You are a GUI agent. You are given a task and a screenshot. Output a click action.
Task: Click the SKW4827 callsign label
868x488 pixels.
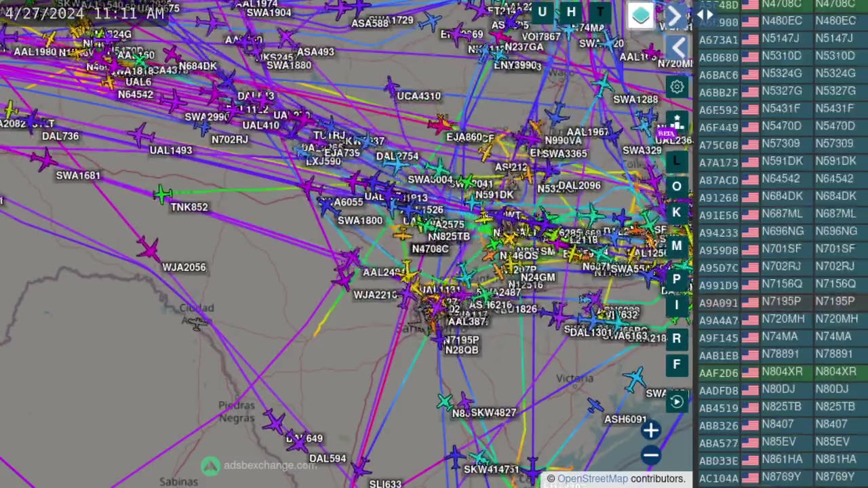tap(493, 413)
